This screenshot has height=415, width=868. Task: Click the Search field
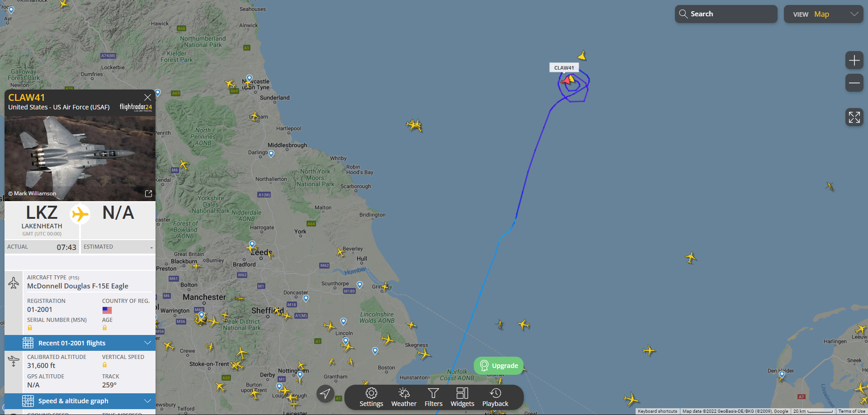pyautogui.click(x=726, y=14)
